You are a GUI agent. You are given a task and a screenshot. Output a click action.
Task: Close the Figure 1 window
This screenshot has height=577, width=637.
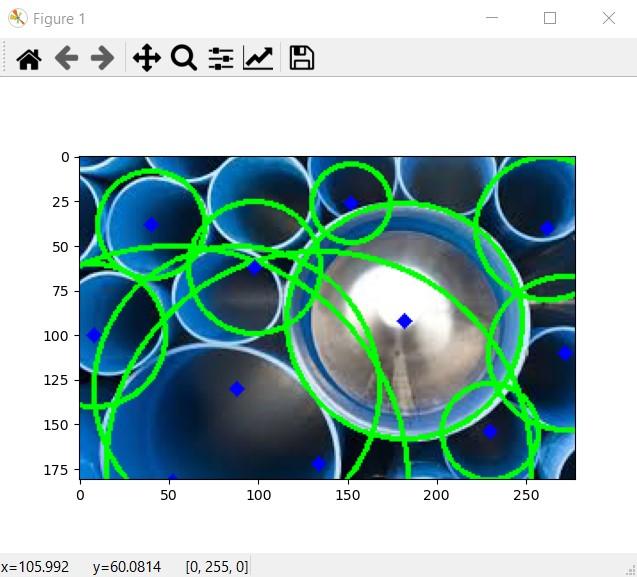pos(609,18)
